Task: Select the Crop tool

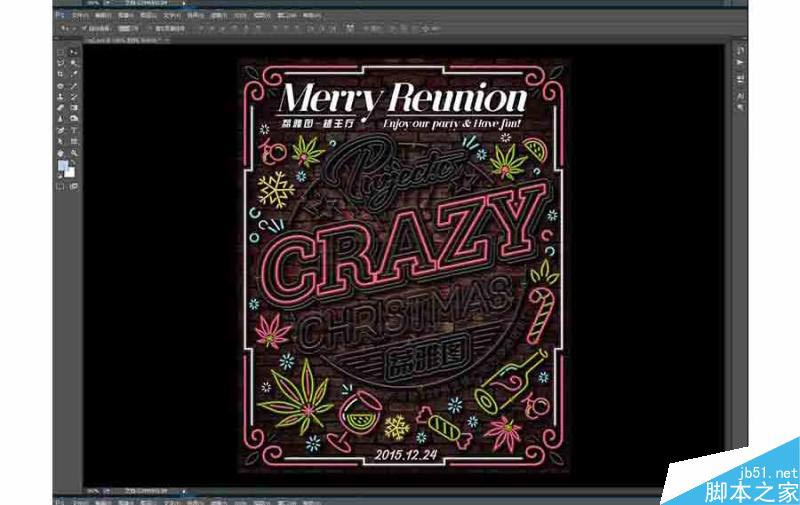Action: pos(61,74)
